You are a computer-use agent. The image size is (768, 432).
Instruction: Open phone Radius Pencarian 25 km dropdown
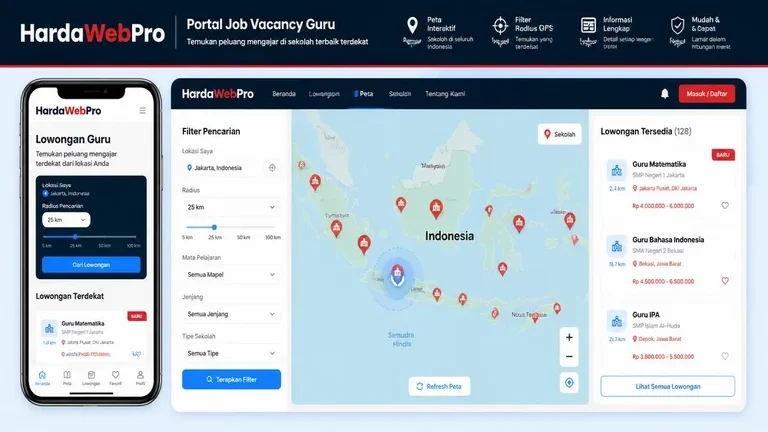[x=66, y=220]
